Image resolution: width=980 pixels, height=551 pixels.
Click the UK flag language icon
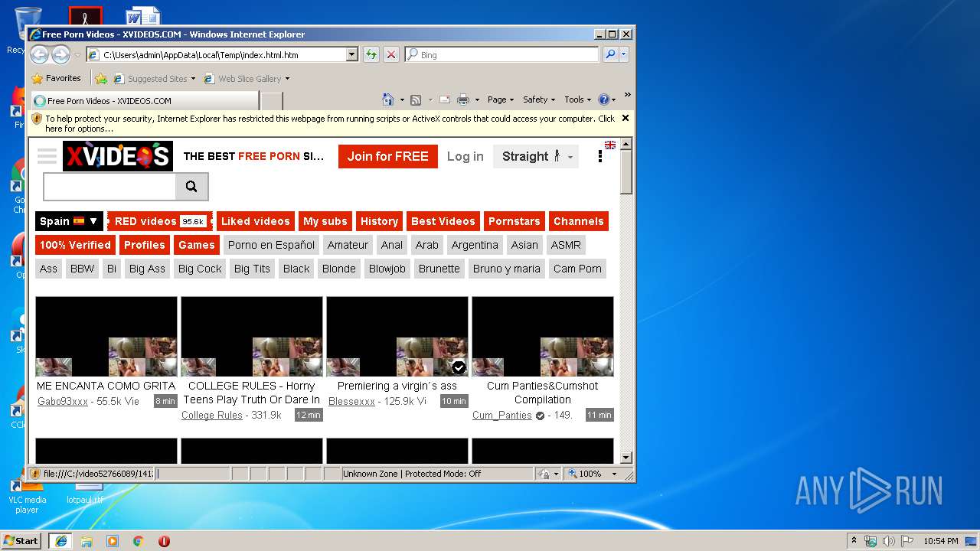610,145
